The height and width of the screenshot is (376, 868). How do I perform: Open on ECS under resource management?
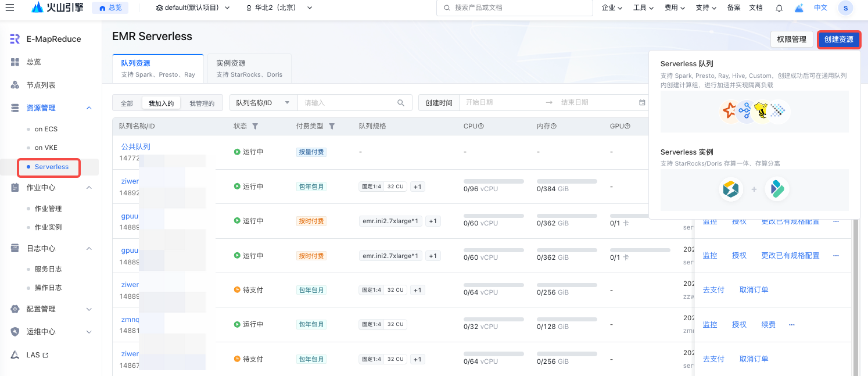46,129
